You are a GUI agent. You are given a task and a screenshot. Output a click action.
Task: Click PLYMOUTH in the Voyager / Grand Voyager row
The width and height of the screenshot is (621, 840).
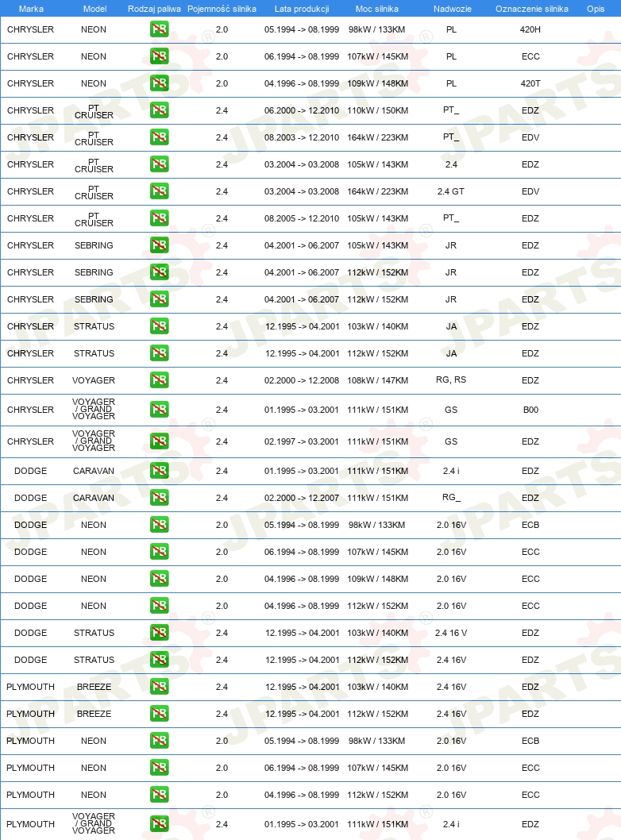coord(30,824)
